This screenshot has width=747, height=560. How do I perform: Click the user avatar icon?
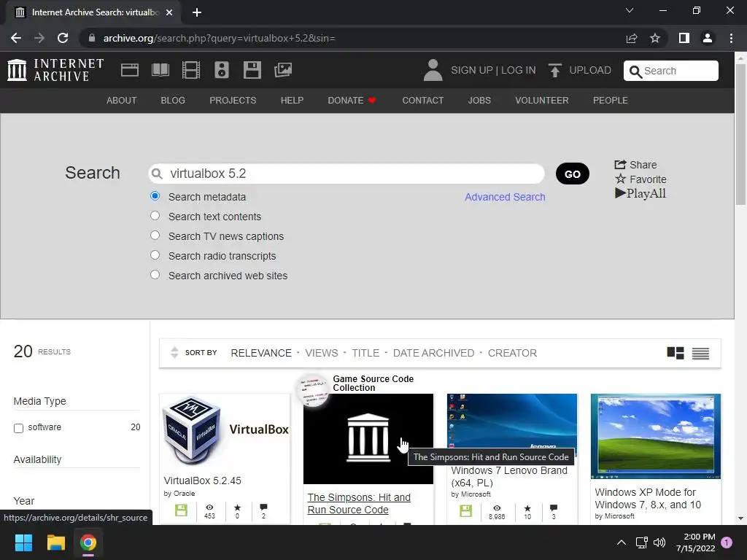pos(433,70)
